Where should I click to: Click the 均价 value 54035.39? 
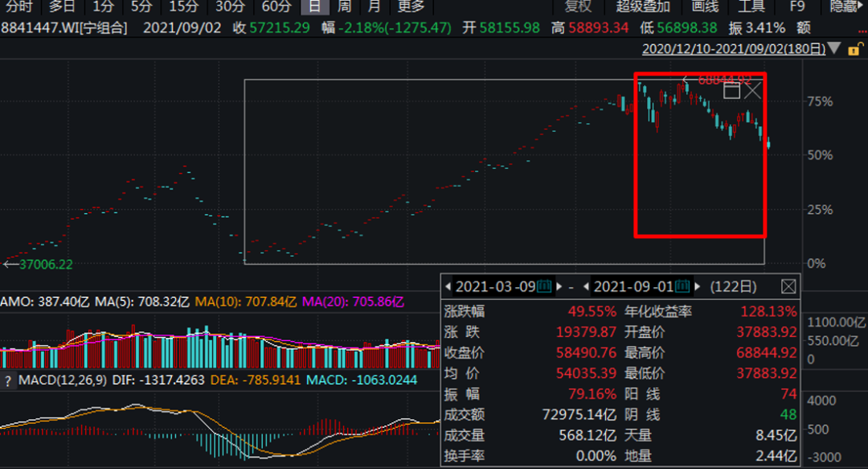coord(586,373)
